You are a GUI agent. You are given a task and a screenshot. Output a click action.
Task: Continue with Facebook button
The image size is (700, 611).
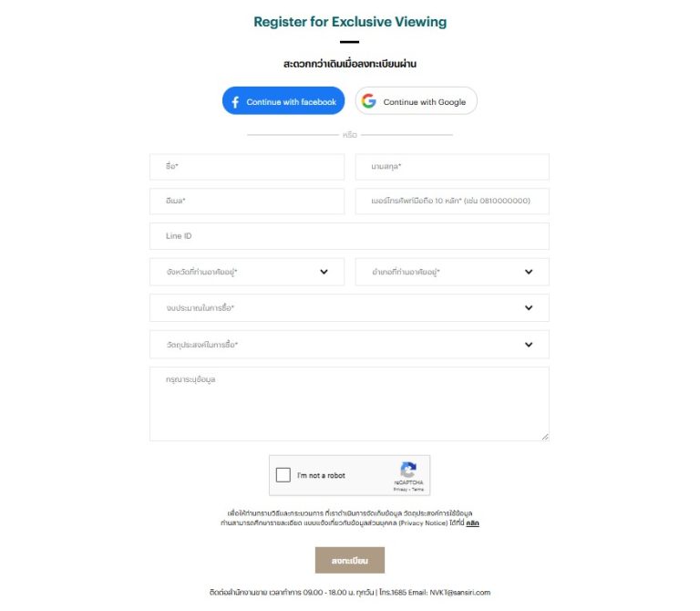[283, 100]
